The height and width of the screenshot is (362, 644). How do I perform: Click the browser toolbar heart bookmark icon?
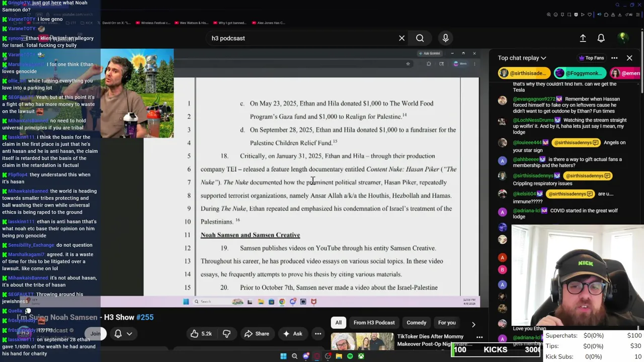point(590,15)
